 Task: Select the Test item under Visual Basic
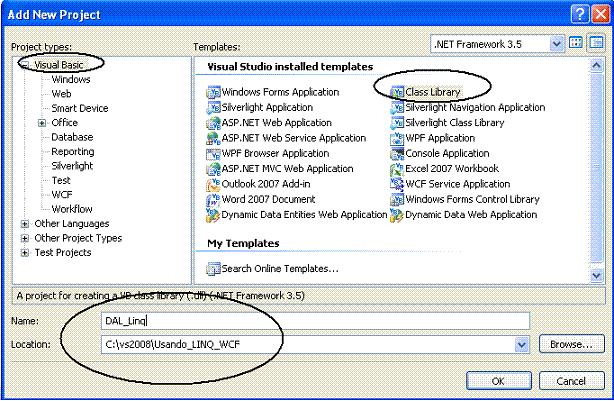tap(61, 181)
